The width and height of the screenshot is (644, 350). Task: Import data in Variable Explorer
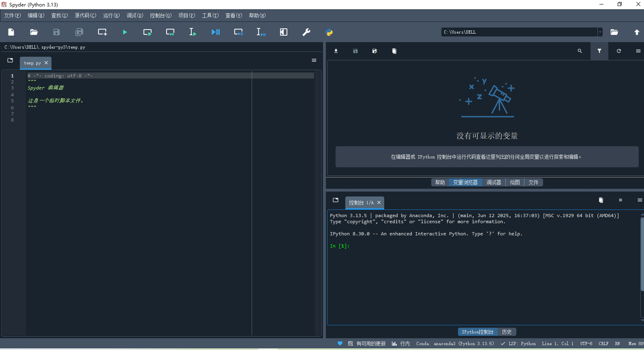click(336, 51)
